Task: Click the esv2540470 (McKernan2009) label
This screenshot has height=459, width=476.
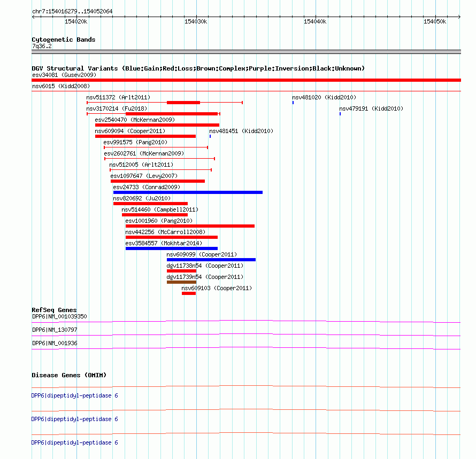Action: (x=135, y=120)
